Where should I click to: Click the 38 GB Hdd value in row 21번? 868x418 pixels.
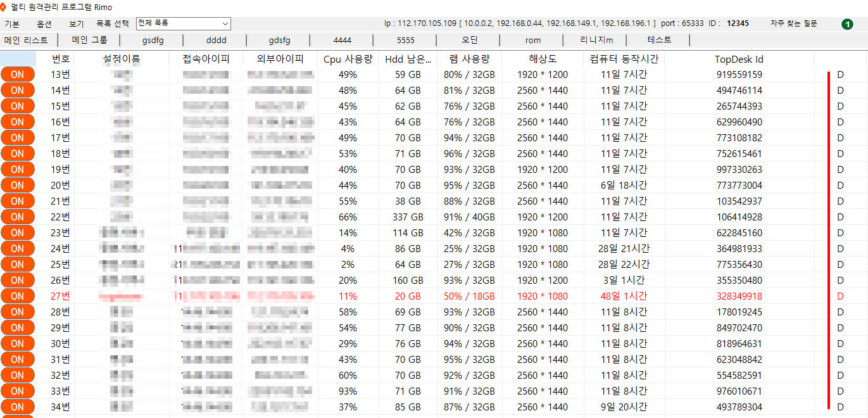coord(408,201)
